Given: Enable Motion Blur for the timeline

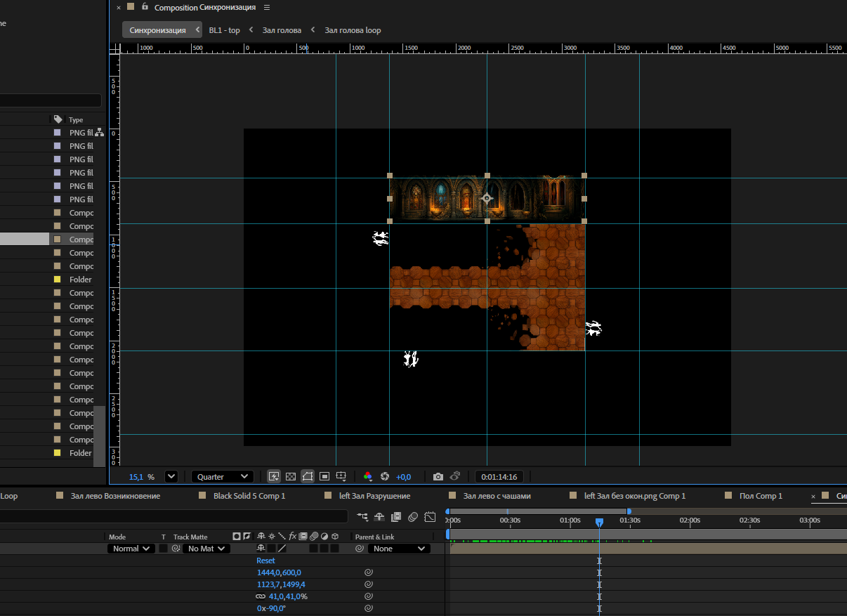Looking at the screenshot, I should tap(413, 517).
